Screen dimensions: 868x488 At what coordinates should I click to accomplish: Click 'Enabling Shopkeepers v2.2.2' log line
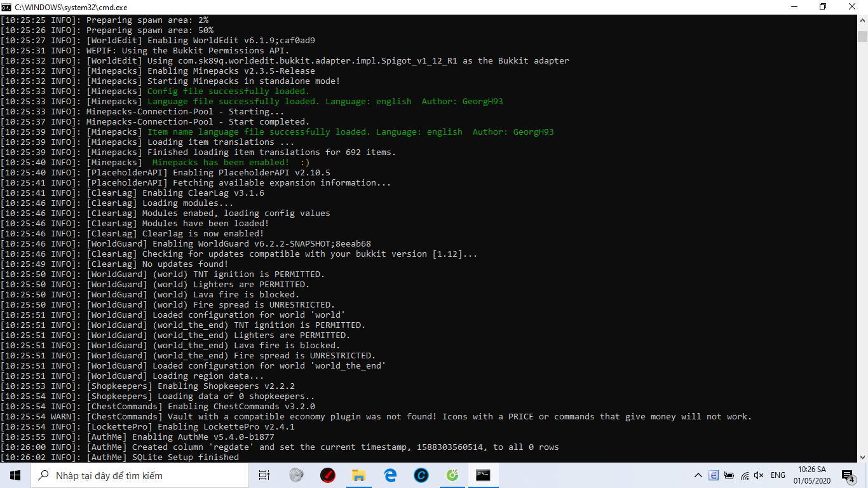pyautogui.click(x=147, y=386)
